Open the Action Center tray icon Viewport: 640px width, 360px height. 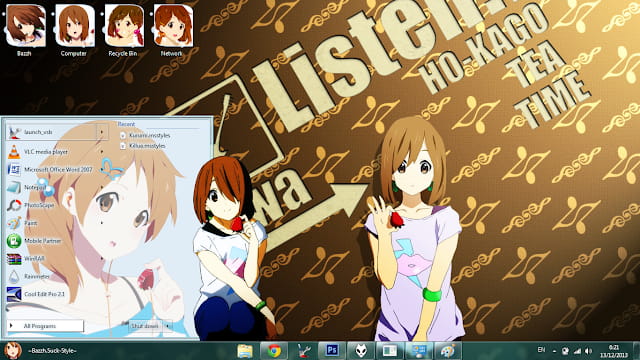tap(565, 351)
